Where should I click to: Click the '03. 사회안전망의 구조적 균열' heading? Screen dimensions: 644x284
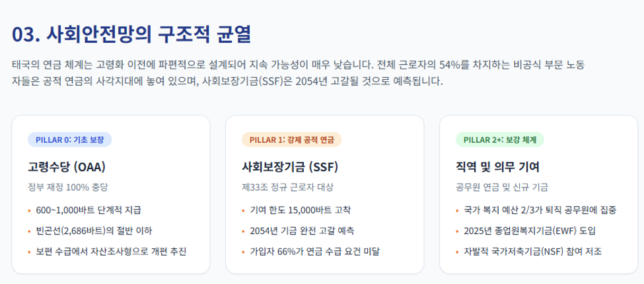[131, 34]
